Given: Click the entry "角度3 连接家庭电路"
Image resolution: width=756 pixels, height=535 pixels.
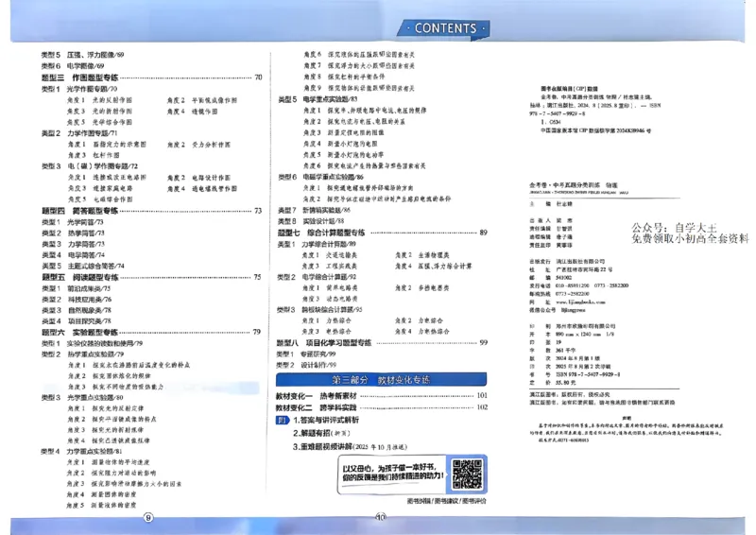Looking at the screenshot, I should [100, 188].
